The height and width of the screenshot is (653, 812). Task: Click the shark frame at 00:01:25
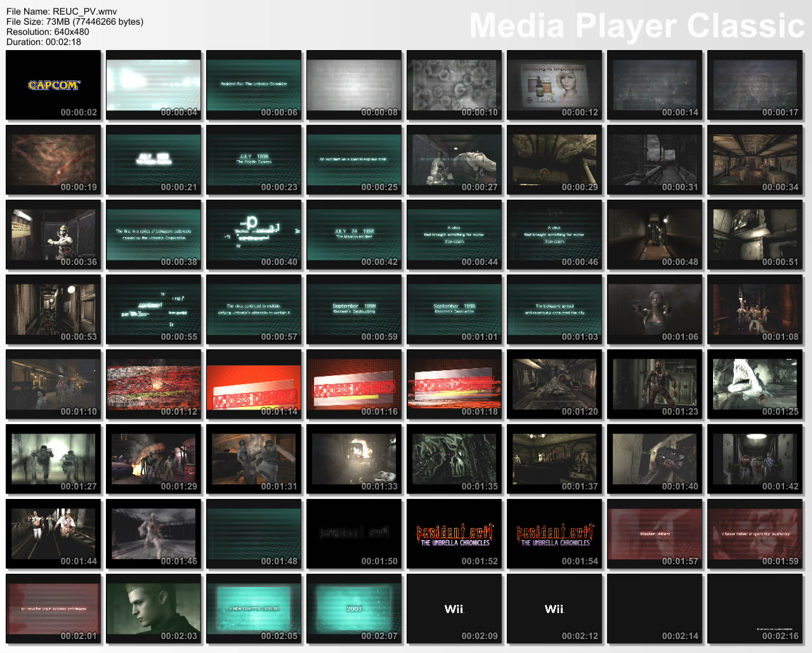click(x=755, y=384)
